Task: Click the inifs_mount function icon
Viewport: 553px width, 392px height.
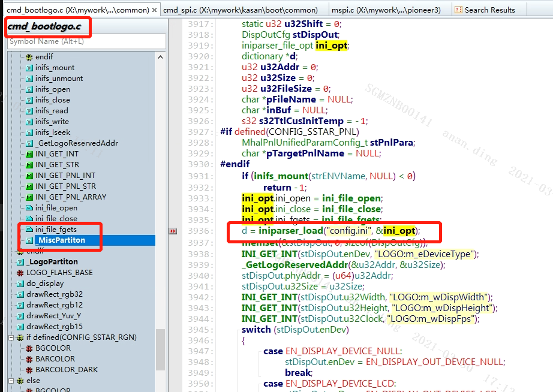Action: coord(29,68)
